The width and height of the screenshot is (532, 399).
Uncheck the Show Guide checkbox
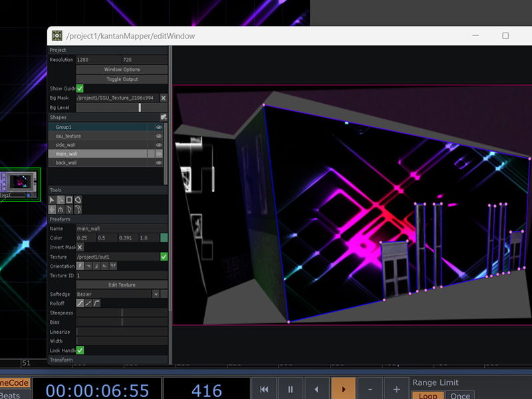coord(80,88)
